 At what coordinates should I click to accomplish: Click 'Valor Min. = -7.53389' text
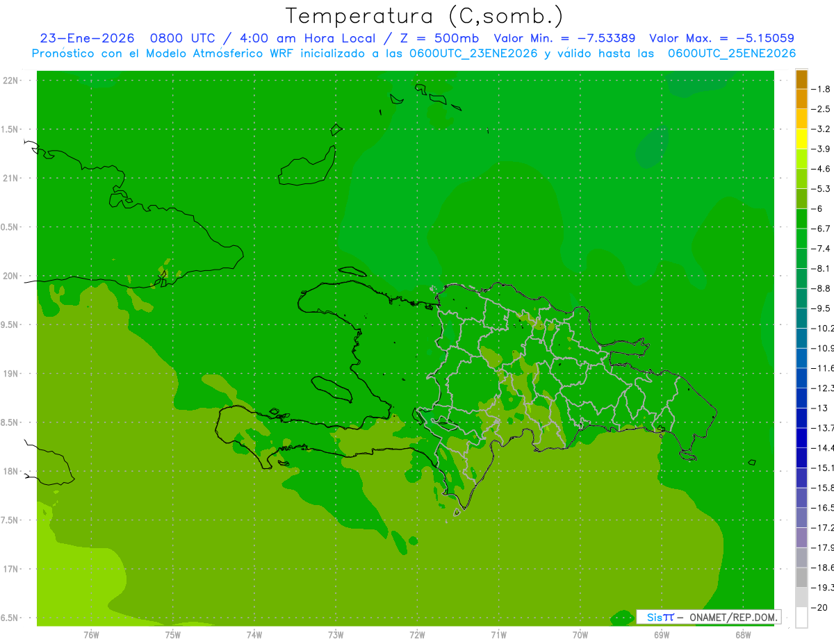(x=565, y=38)
